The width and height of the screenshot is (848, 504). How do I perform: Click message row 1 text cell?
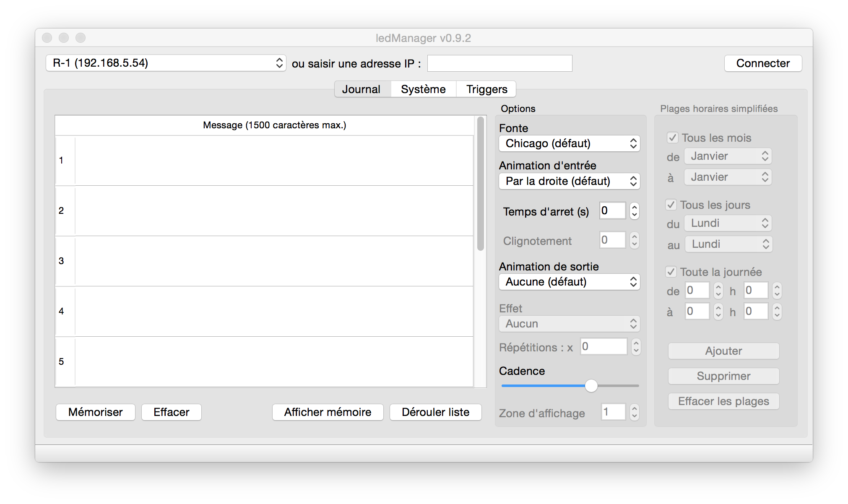(x=274, y=161)
